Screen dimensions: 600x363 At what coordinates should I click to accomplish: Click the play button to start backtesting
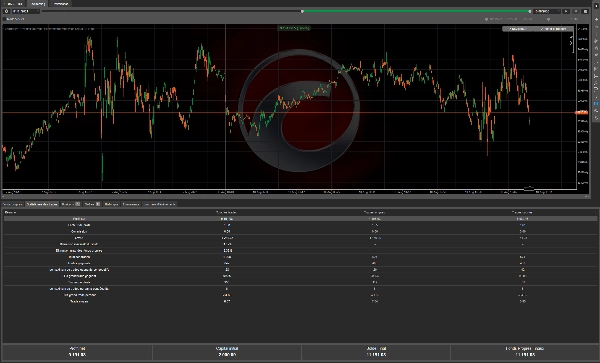(566, 11)
